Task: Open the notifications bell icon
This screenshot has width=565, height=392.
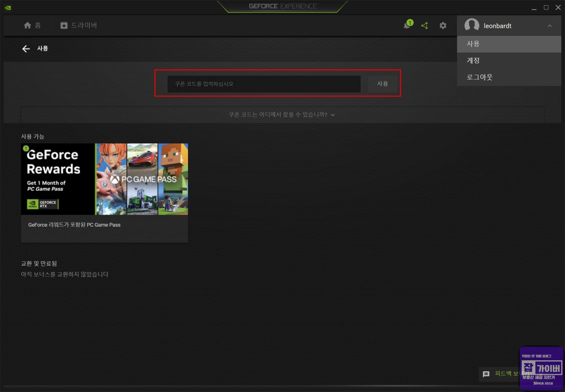Action: pyautogui.click(x=407, y=26)
